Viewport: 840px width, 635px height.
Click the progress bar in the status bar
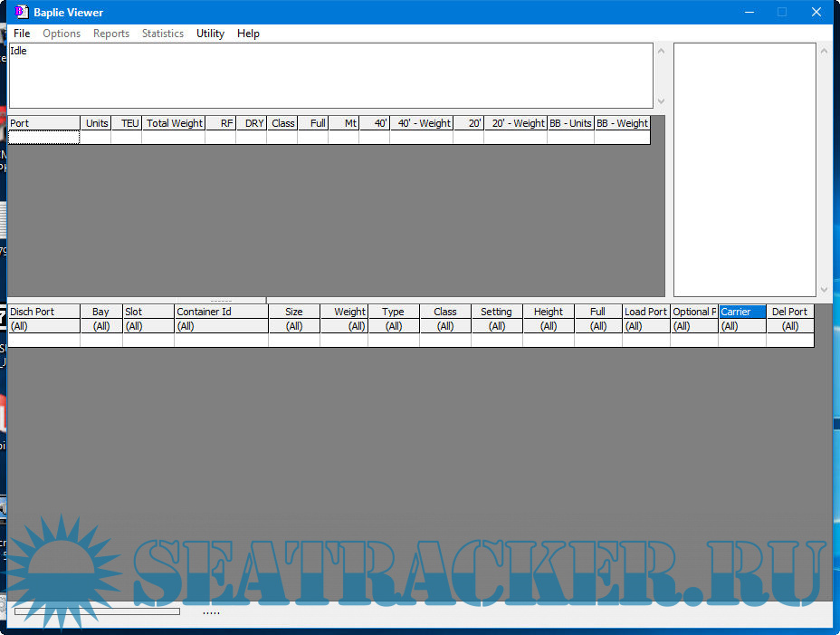click(x=97, y=611)
